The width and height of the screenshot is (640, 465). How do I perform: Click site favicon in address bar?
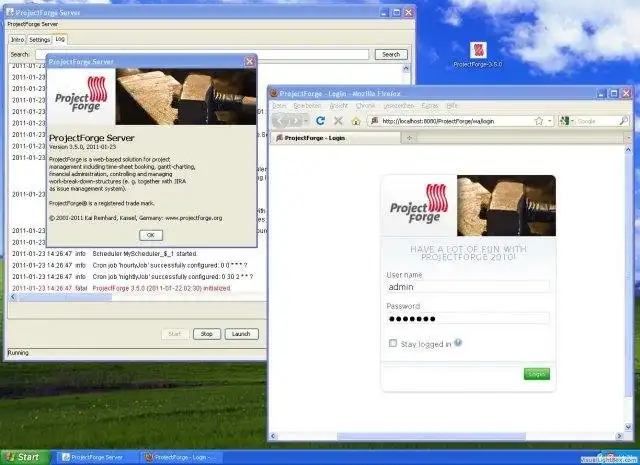[x=375, y=121]
